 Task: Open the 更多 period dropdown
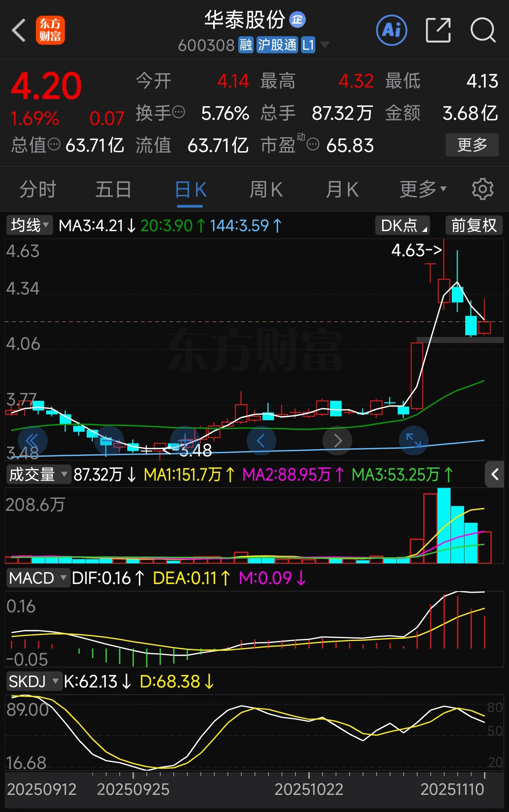423,189
